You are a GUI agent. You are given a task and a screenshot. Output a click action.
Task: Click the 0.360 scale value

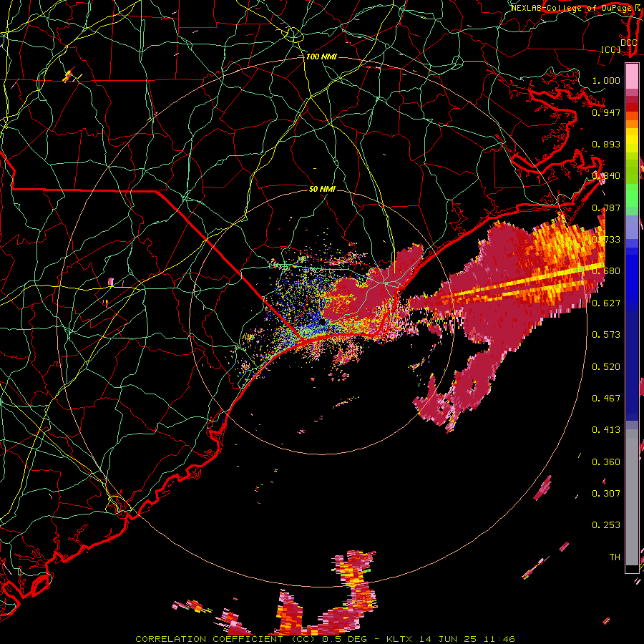[x=606, y=462]
